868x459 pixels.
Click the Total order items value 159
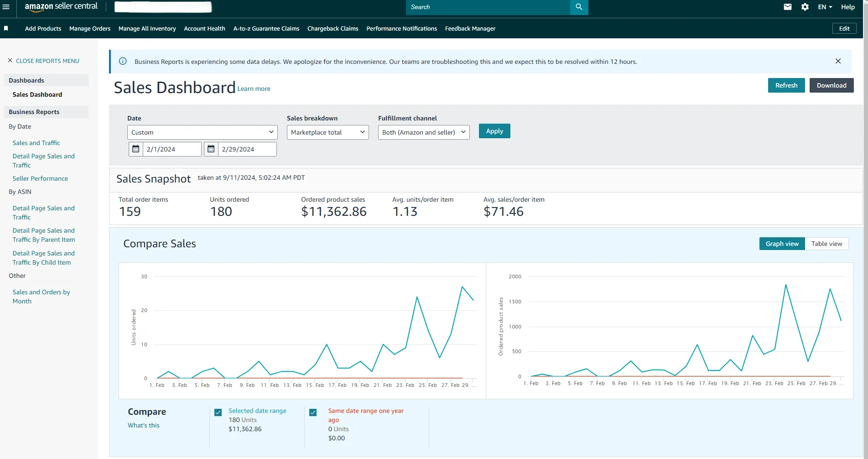click(x=130, y=211)
